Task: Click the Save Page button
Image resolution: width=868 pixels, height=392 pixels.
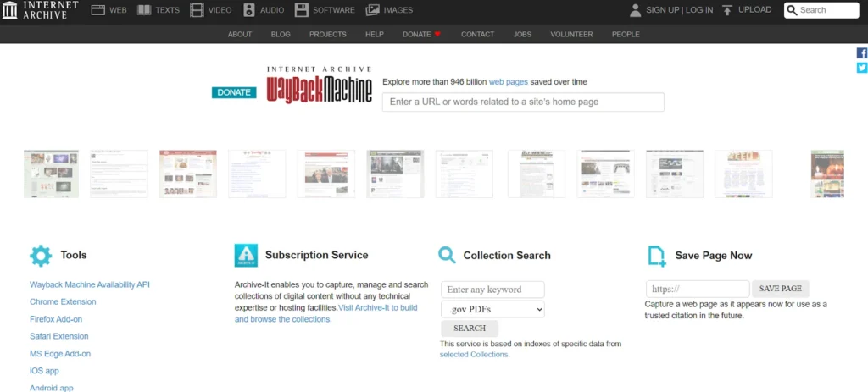Action: (780, 289)
